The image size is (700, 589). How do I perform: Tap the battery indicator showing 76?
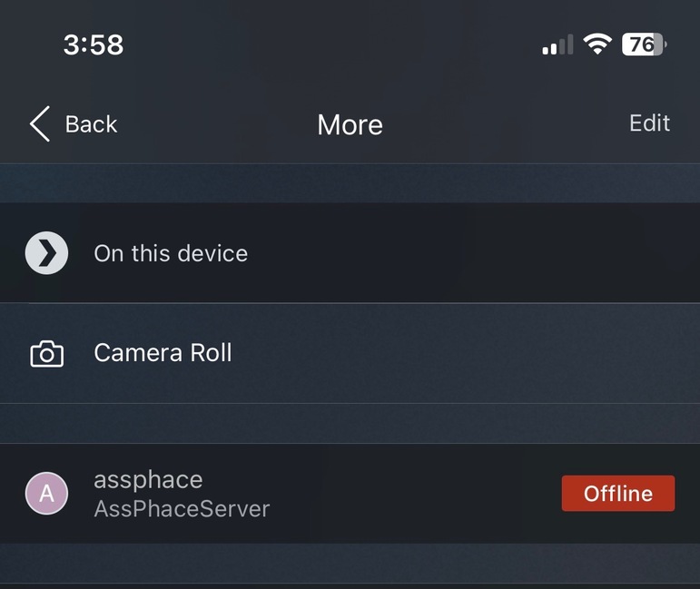[645, 44]
